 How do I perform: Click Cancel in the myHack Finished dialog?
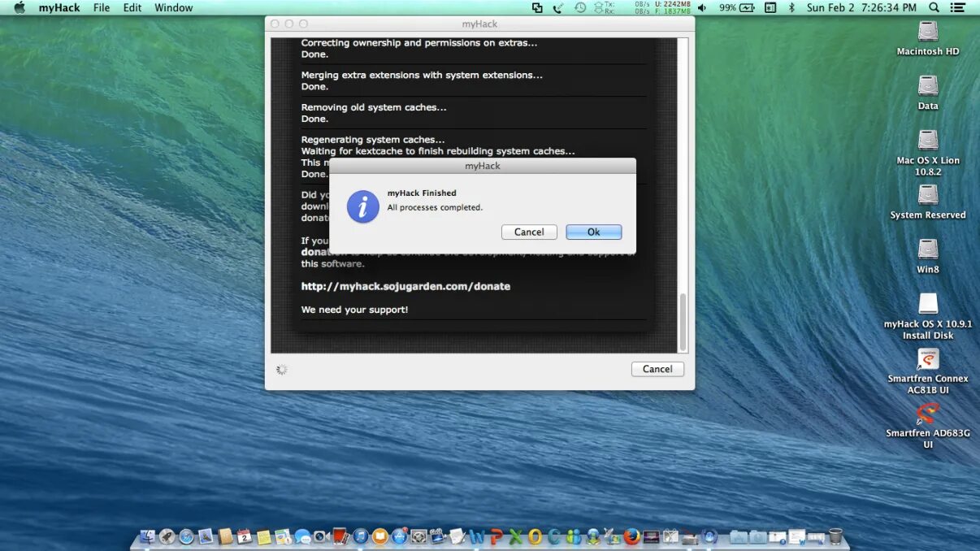coord(529,232)
